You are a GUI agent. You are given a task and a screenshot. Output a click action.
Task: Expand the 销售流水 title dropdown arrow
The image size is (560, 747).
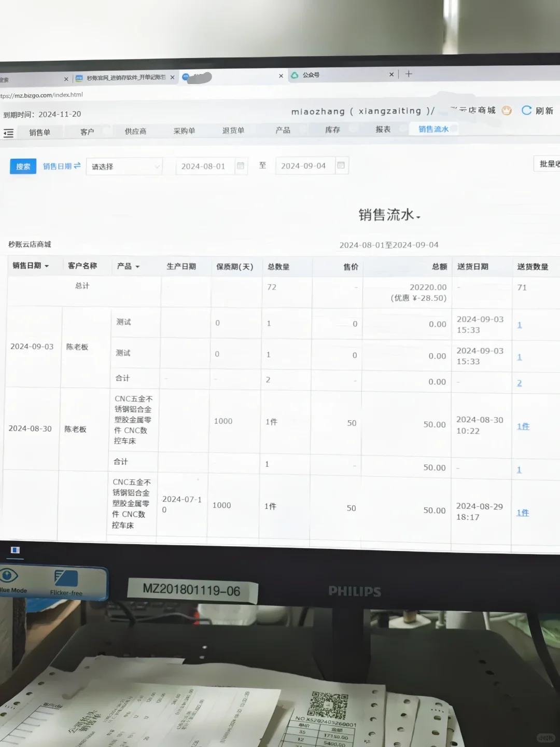(418, 217)
